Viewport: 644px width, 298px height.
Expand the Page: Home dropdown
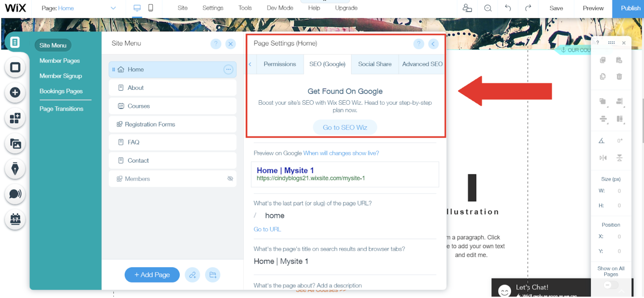point(113,8)
